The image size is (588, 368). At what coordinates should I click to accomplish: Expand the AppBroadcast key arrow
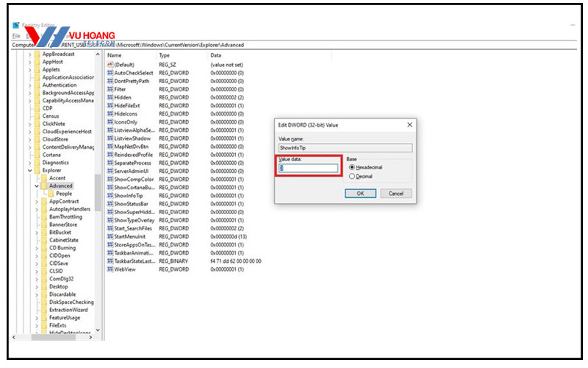29,54
